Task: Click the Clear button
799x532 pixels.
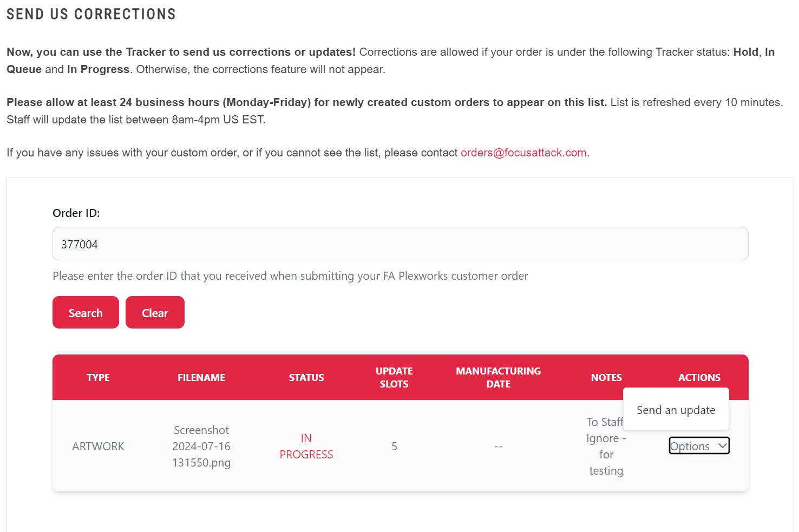Action: point(155,312)
